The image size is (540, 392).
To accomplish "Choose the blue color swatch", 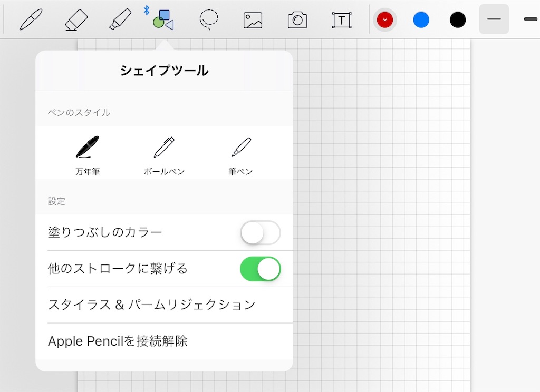I will (421, 20).
